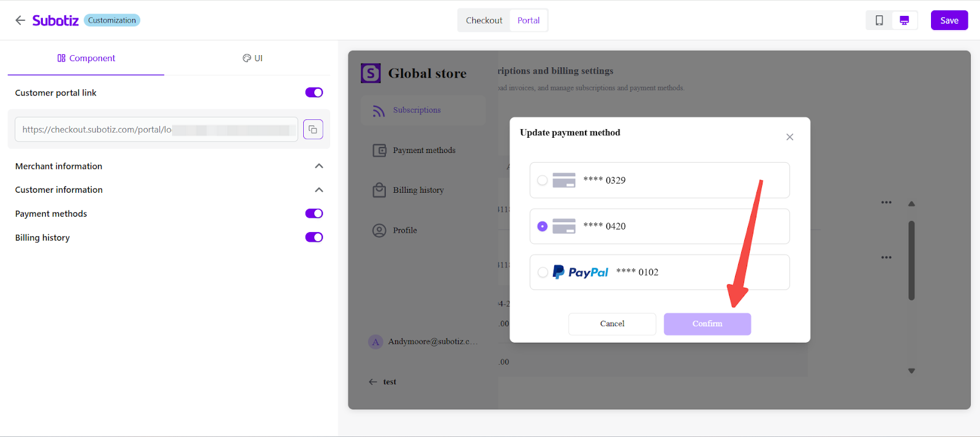Collapse the Merchant information section
Image resolution: width=980 pixels, height=437 pixels.
[318, 166]
